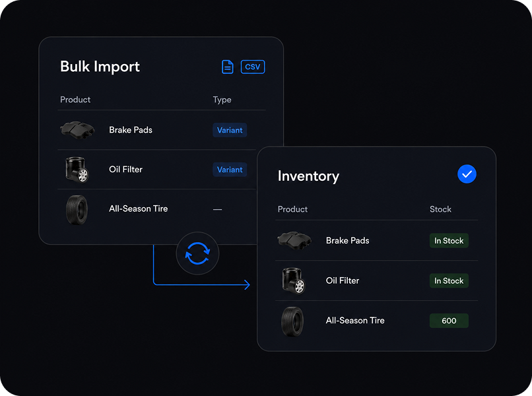Click Brake Pads name in Bulk Import

(131, 130)
